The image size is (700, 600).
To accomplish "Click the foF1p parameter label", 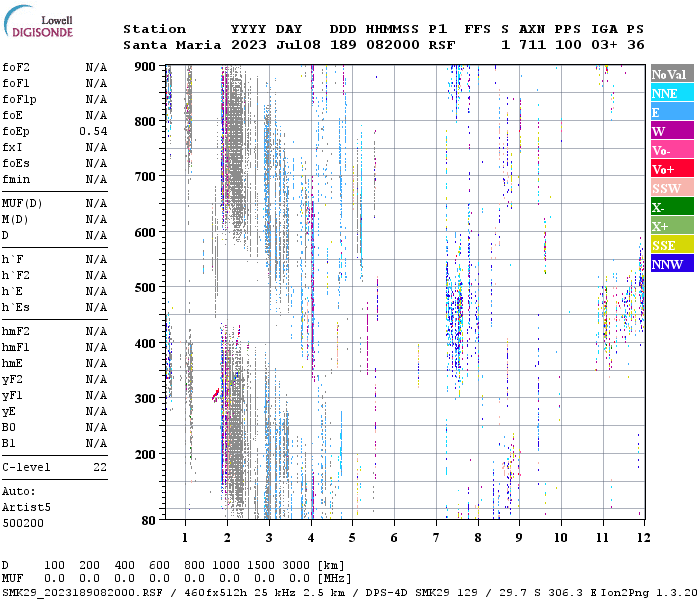I will pos(19,100).
